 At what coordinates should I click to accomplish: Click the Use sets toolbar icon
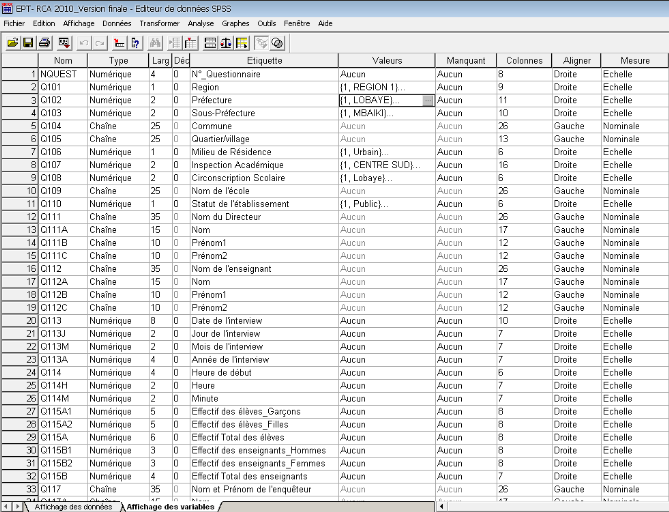[x=277, y=43]
